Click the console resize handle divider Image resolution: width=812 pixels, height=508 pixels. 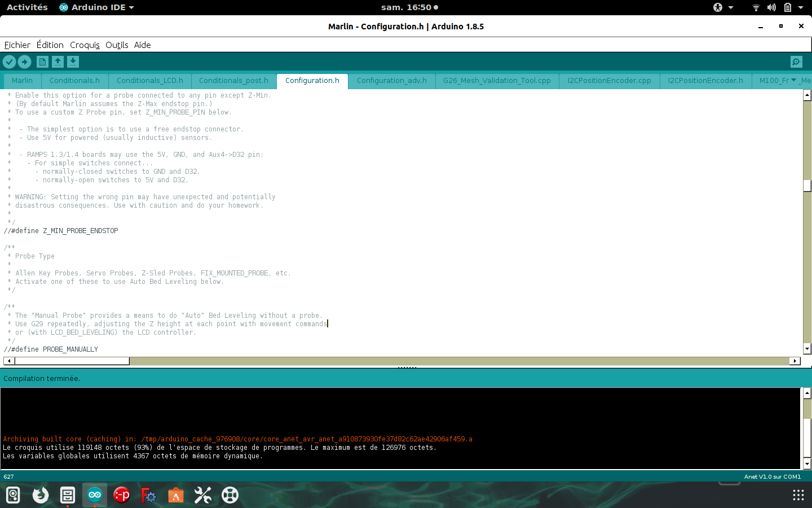coord(407,367)
